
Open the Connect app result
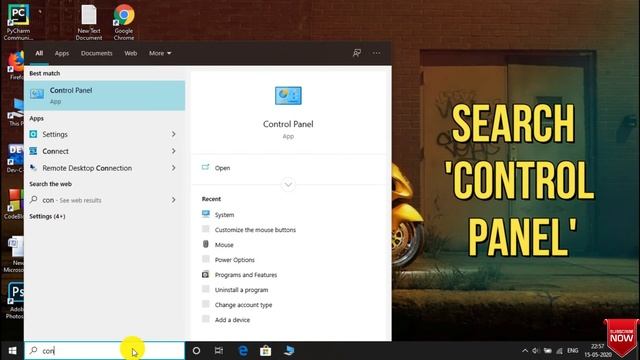tap(104, 151)
